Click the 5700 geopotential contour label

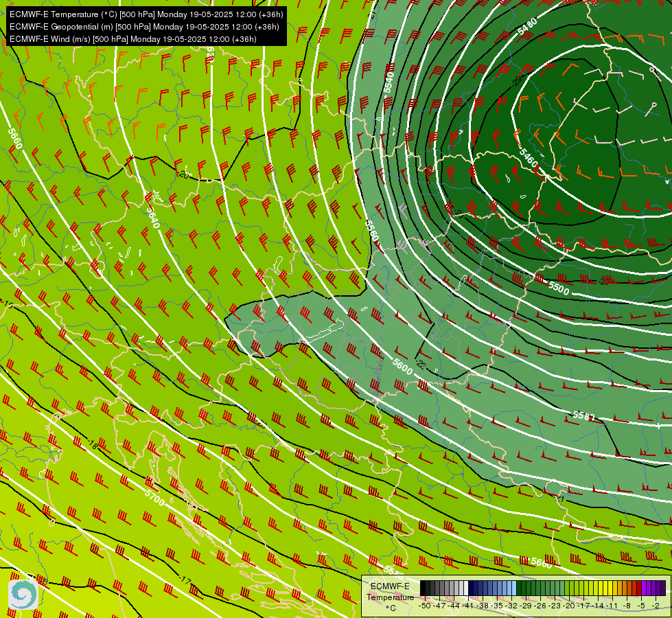154,497
